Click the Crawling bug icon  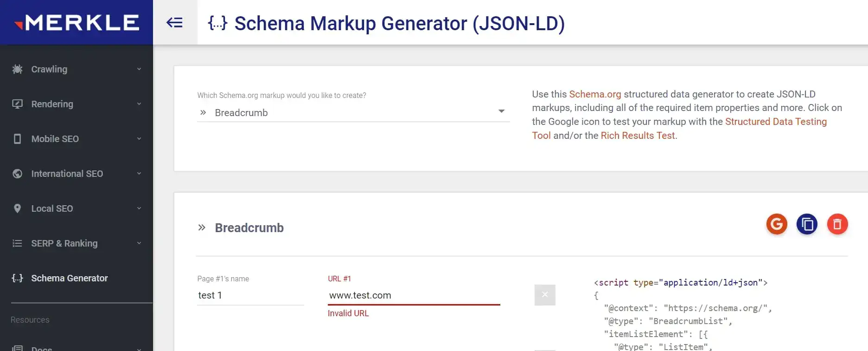(17, 69)
